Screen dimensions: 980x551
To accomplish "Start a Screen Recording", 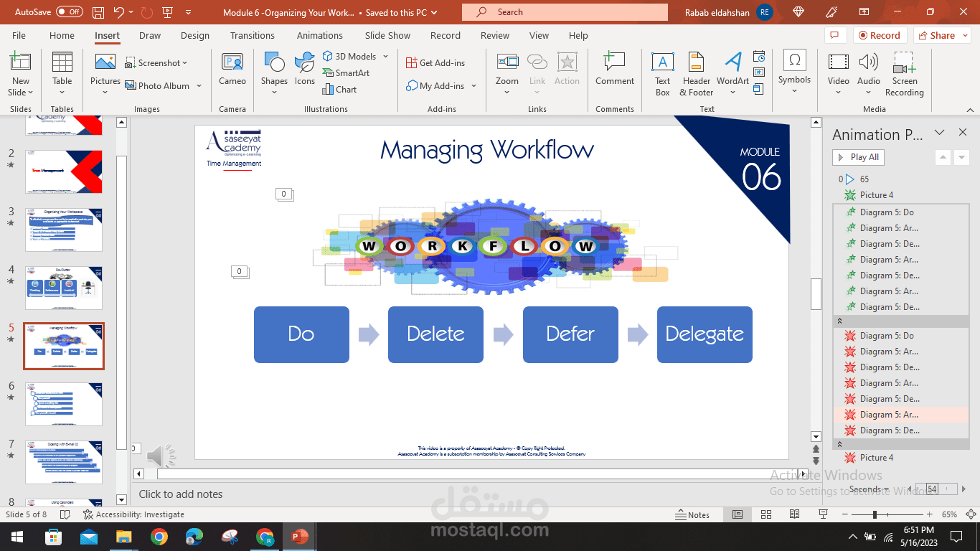I will point(904,74).
